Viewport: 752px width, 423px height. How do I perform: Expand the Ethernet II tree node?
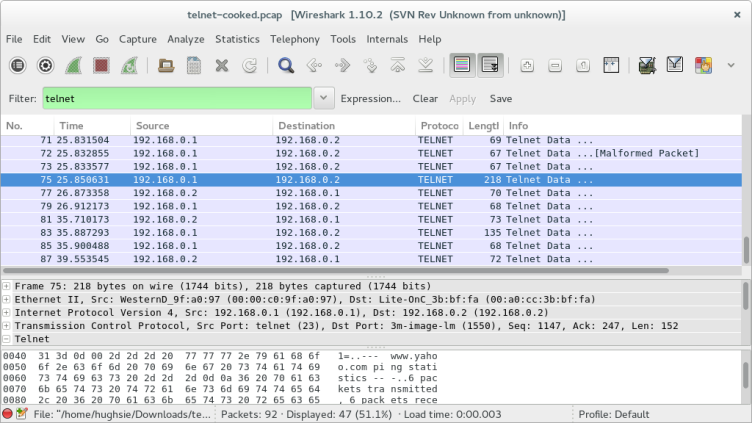(x=6, y=299)
